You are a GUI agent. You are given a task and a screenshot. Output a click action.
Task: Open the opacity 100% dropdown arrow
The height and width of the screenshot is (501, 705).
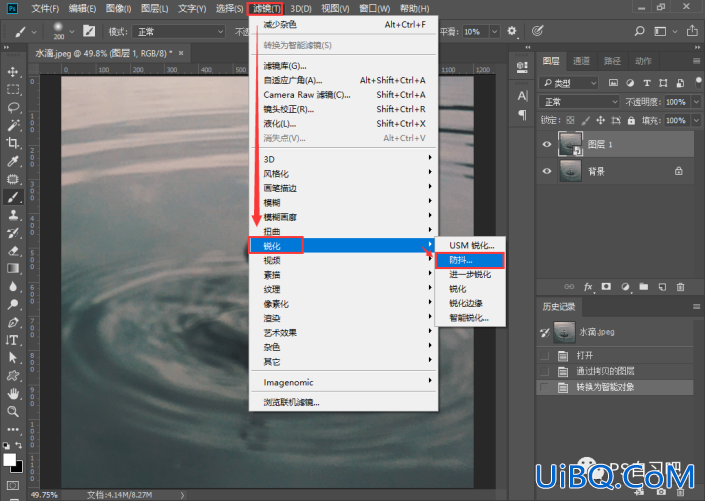[x=696, y=102]
